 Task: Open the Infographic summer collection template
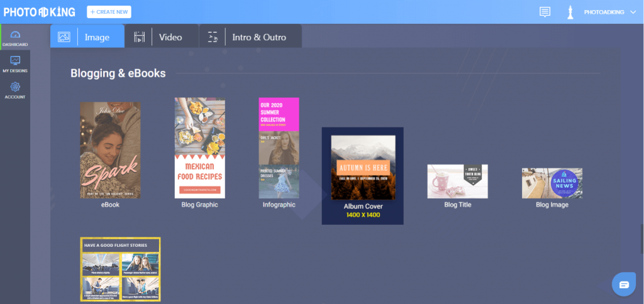pos(279,148)
